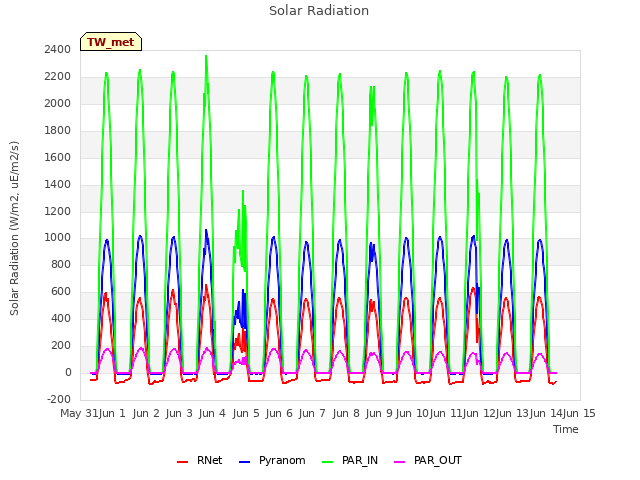Click the y-axis title Solar Radiation (W/m2, uE/m2/s)
The height and width of the screenshot is (480, 640).
coord(14,228)
